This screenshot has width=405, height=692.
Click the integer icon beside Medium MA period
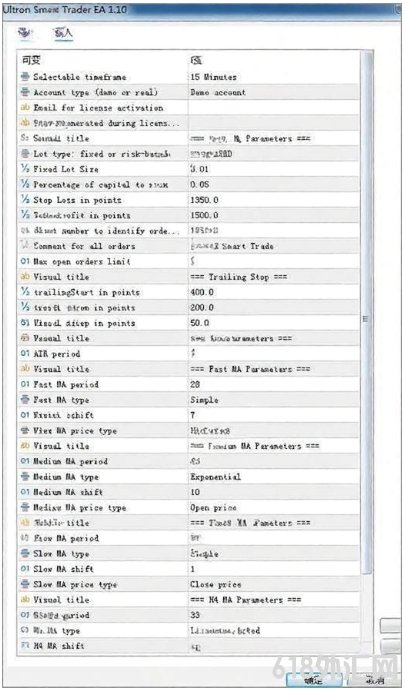click(x=25, y=461)
